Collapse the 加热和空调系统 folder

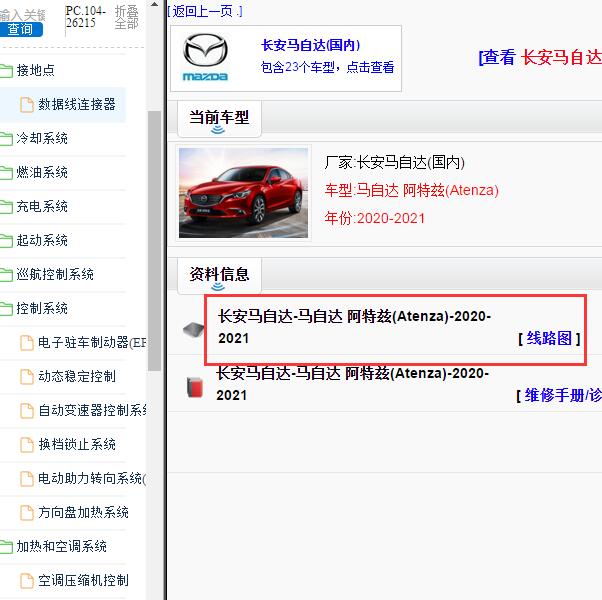point(61,546)
